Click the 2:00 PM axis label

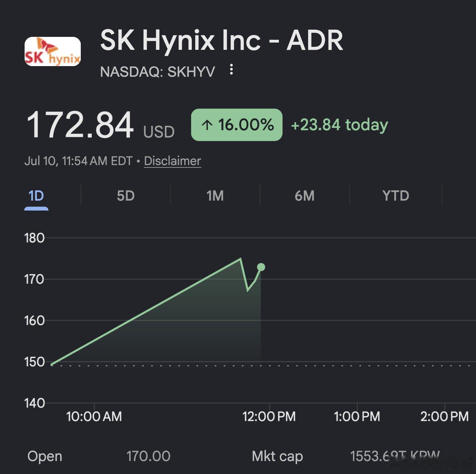pos(444,417)
